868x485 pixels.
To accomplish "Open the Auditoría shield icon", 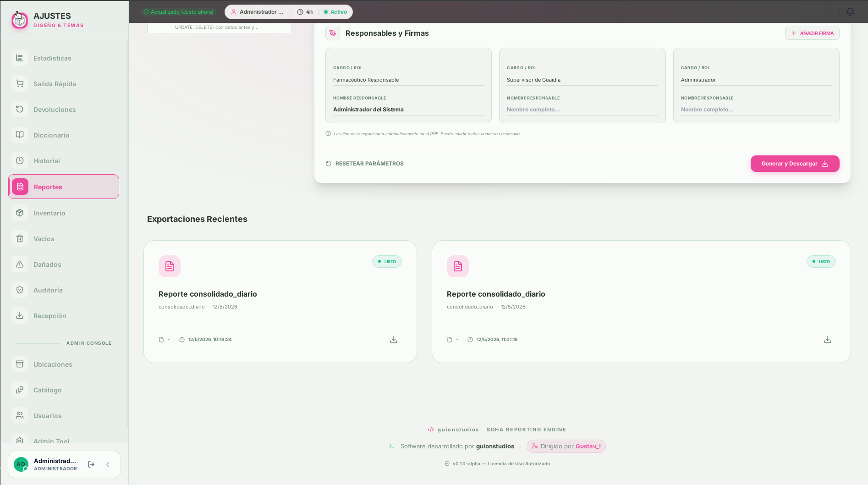I will [20, 290].
